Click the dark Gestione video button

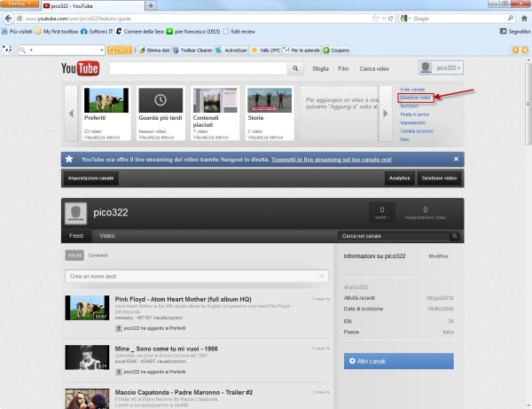(439, 178)
